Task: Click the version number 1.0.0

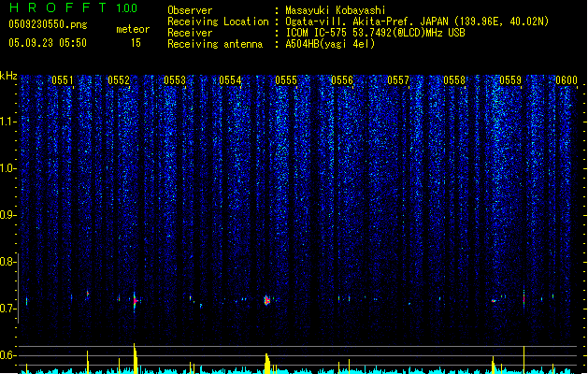Action: [x=126, y=7]
